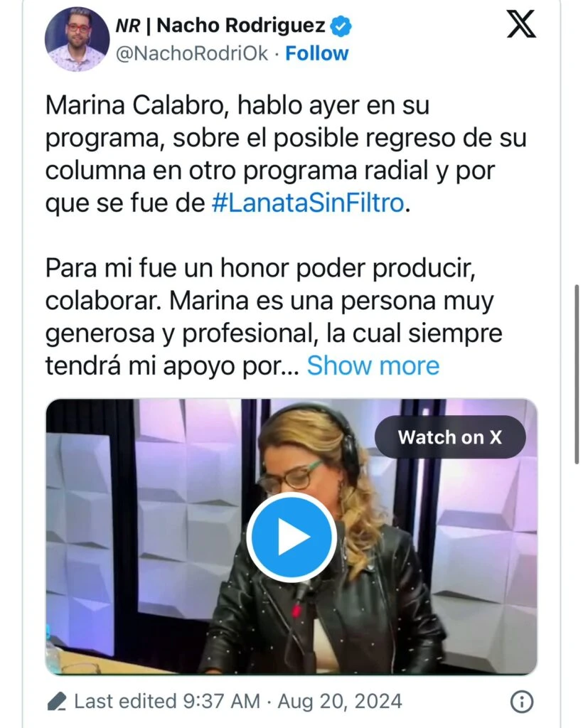Open the tweet info icon
The width and height of the screenshot is (583, 728).
pyautogui.click(x=521, y=701)
